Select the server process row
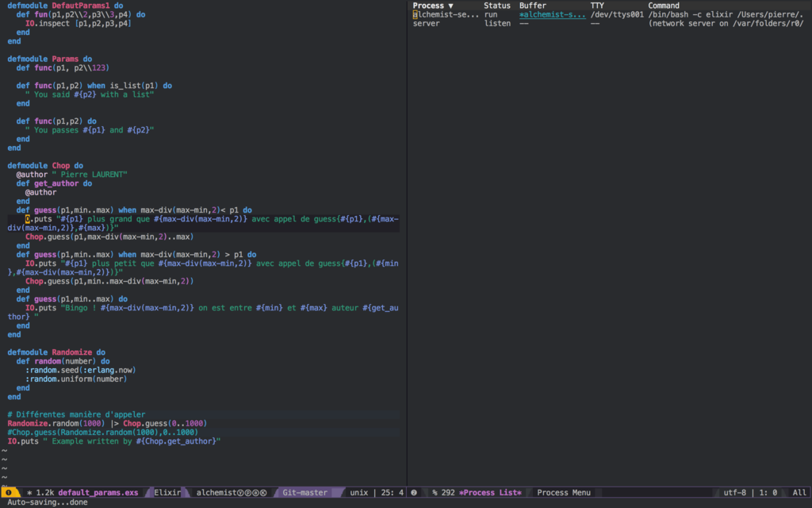 tap(426, 24)
